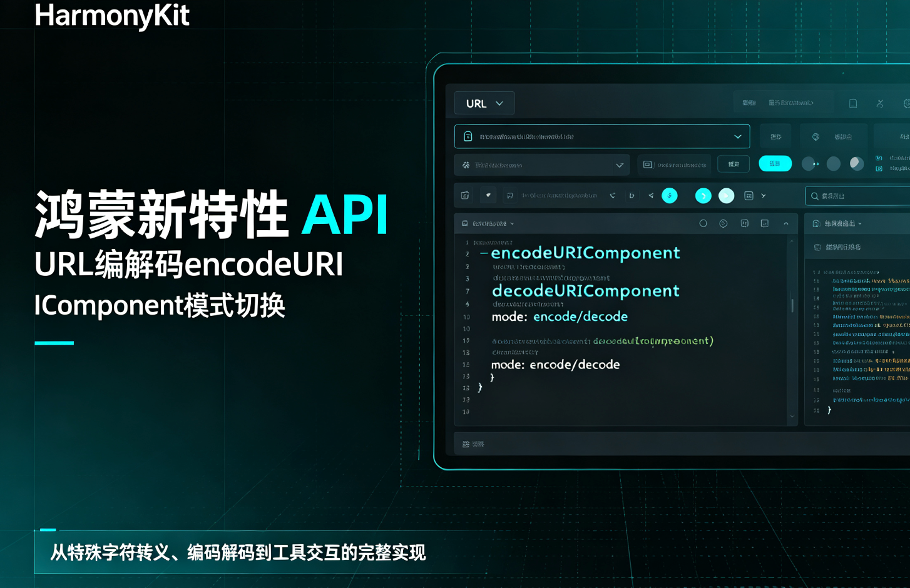The height and width of the screenshot is (588, 910).
Task: Toggle the gray circle with cyan dots
Action: point(810,164)
